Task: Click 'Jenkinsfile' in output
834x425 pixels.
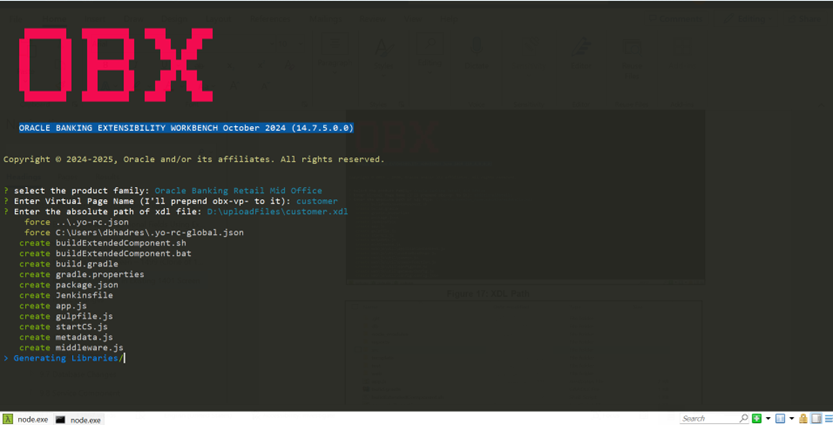Action: point(84,295)
